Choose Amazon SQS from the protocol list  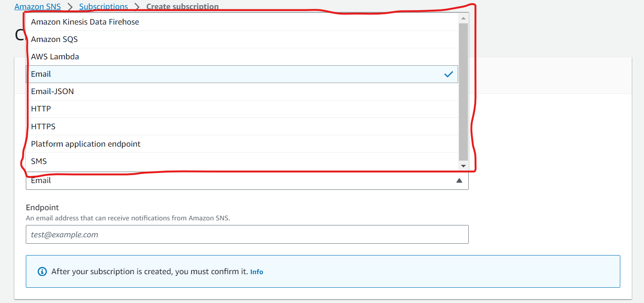tap(242, 39)
